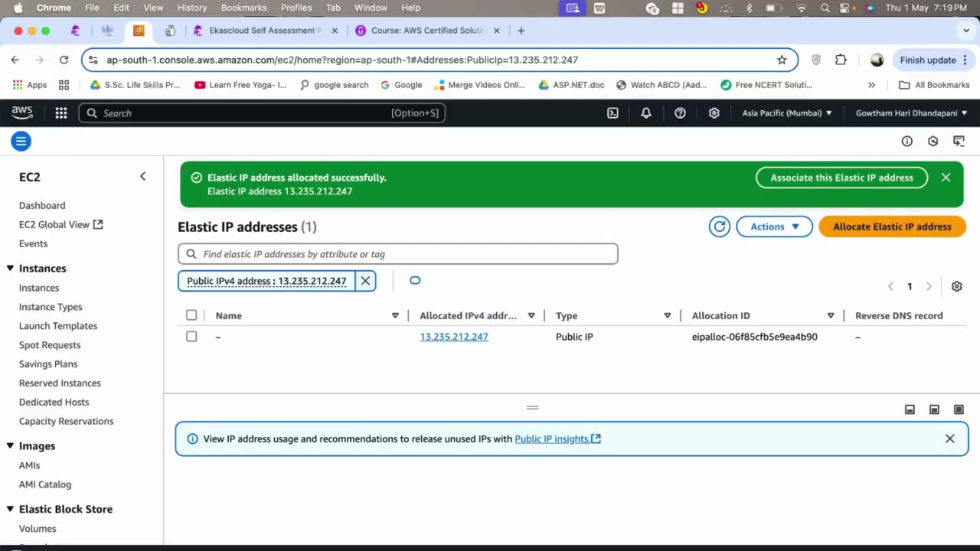Open the Profiles menu
Screen dimensions: 980x551
(x=296, y=8)
